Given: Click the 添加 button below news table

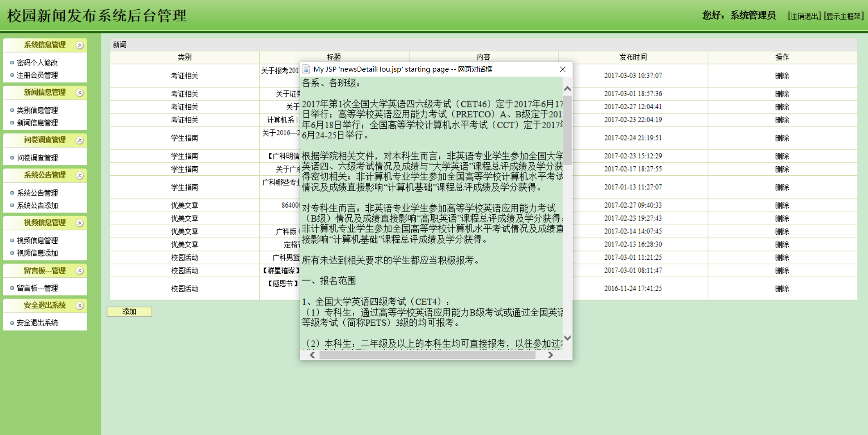Looking at the screenshot, I should click(x=129, y=312).
